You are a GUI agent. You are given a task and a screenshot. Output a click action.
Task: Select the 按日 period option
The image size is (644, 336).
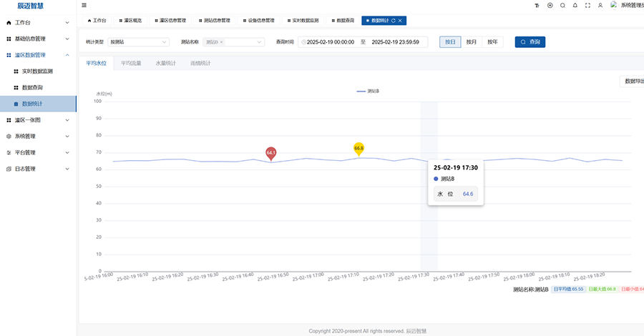pyautogui.click(x=449, y=42)
